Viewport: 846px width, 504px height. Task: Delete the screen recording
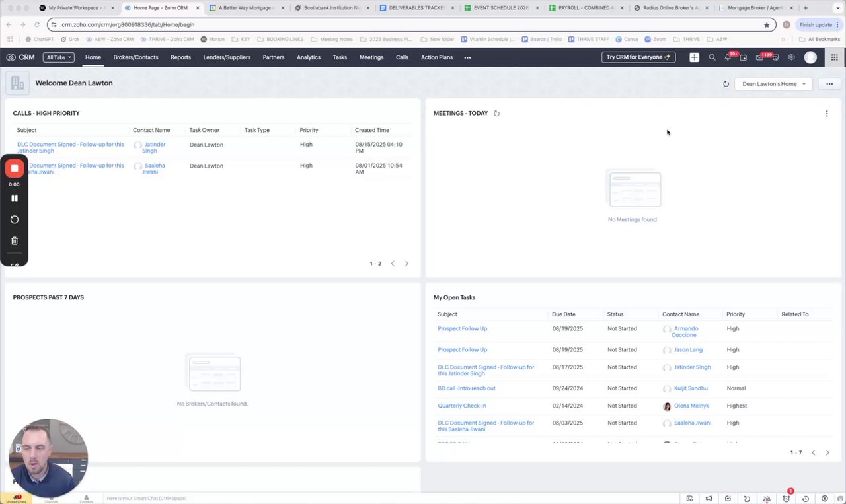14,241
